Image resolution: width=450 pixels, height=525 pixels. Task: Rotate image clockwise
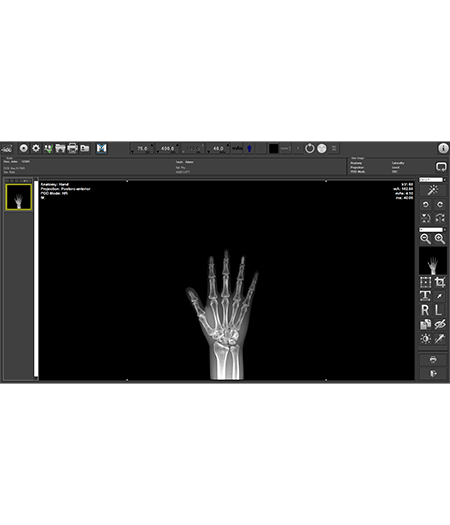click(440, 204)
